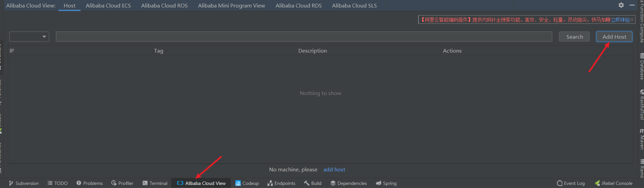Hide the Alibaba Cloud View panel
This screenshot has width=644, height=188.
click(x=632, y=5)
